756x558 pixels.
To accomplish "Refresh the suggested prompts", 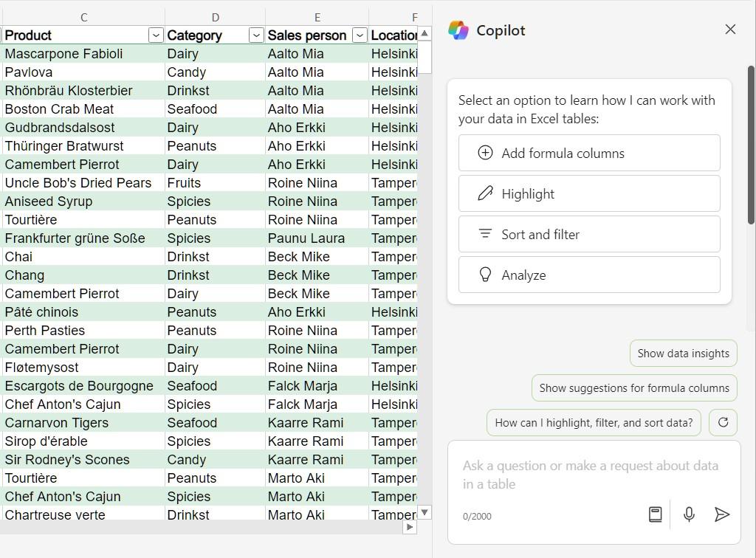I will click(x=723, y=422).
